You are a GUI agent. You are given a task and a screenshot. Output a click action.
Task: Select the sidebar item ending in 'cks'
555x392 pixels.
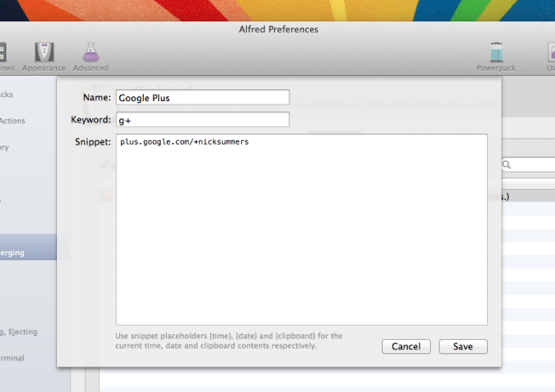click(6, 95)
